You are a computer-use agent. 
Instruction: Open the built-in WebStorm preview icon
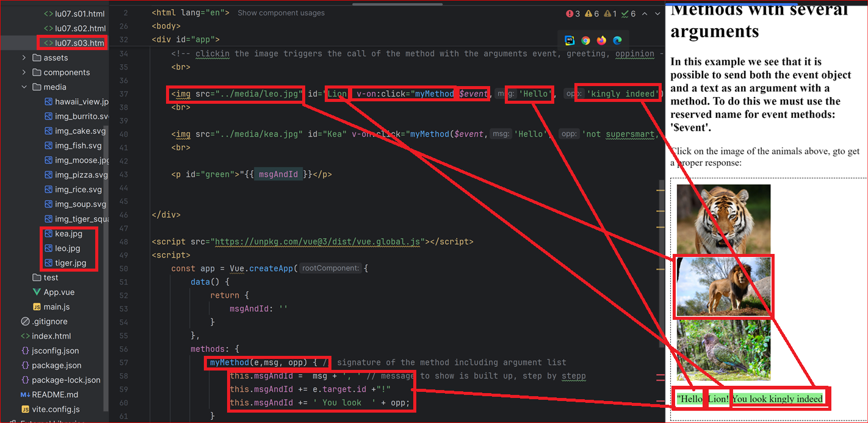click(570, 40)
